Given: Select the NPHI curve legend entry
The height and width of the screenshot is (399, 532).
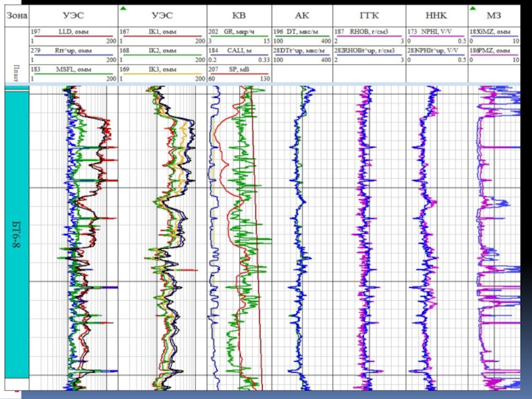Looking at the screenshot, I should pyautogui.click(x=434, y=32).
